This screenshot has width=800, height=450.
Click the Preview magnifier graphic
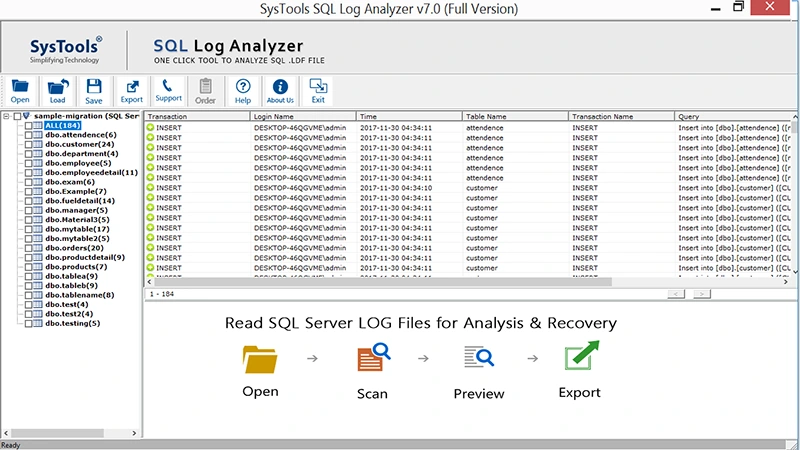(479, 357)
